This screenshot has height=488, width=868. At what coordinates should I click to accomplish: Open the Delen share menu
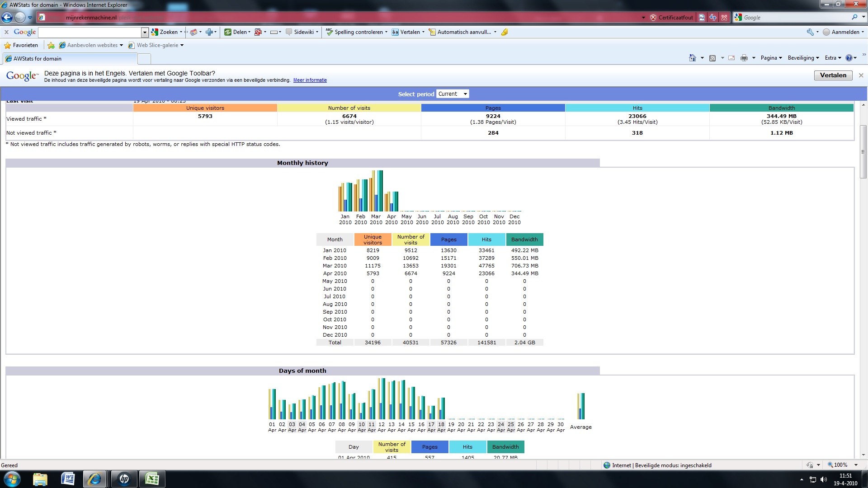[x=237, y=32]
